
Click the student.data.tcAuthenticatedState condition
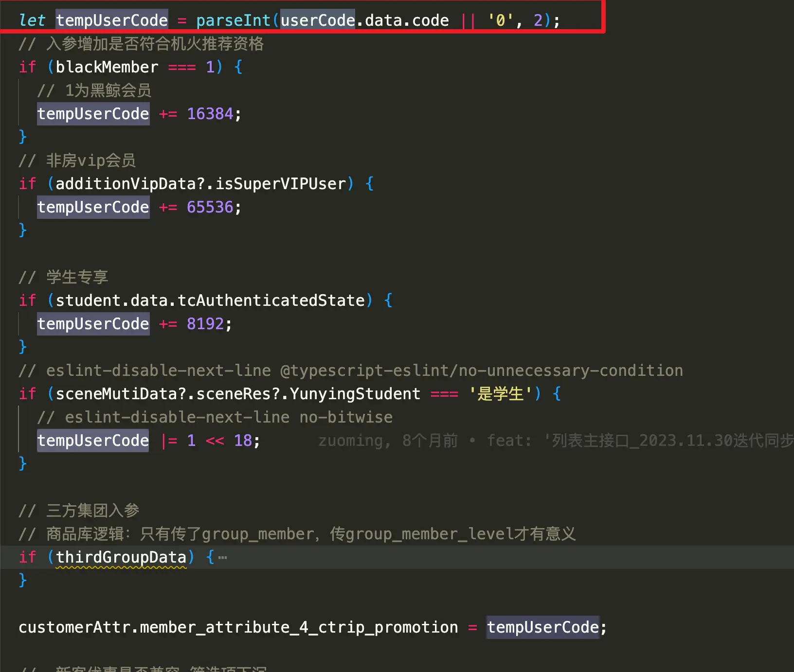[212, 300]
